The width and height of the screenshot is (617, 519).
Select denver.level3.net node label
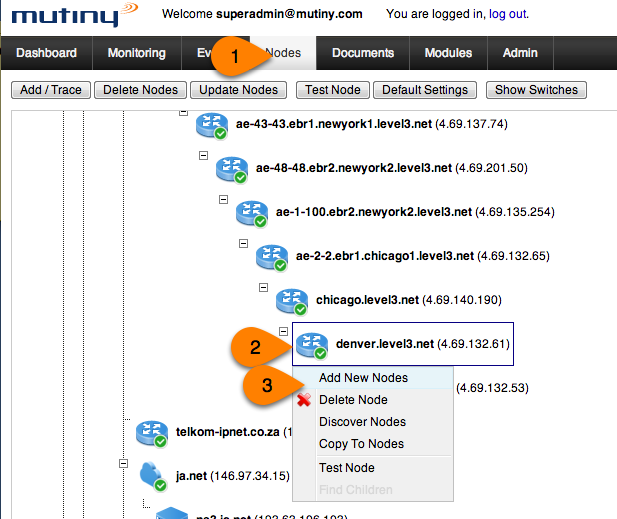click(423, 344)
